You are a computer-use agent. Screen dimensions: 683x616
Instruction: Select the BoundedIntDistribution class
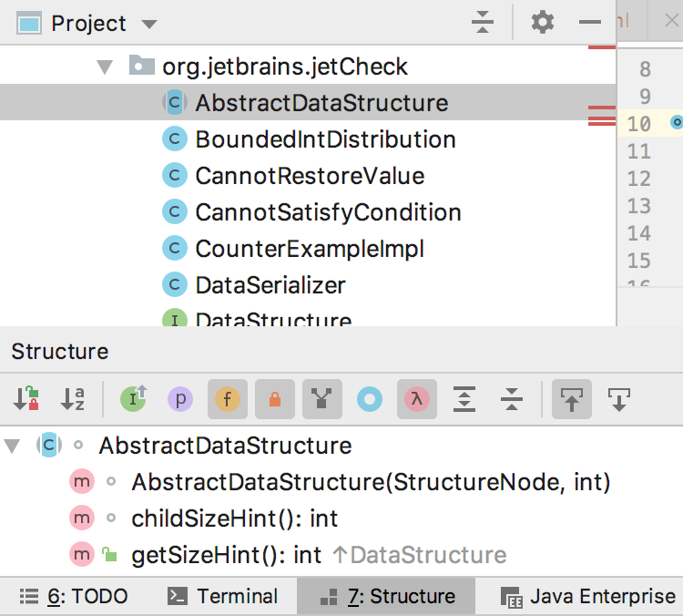pos(325,139)
